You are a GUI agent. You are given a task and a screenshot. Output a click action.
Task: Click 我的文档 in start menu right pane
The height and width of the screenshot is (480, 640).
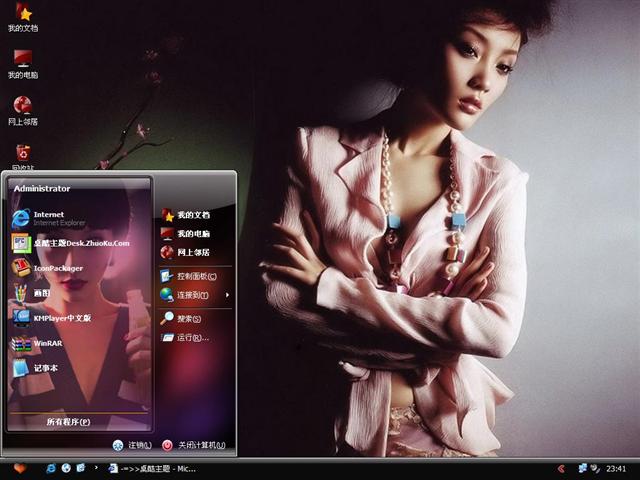click(186, 215)
